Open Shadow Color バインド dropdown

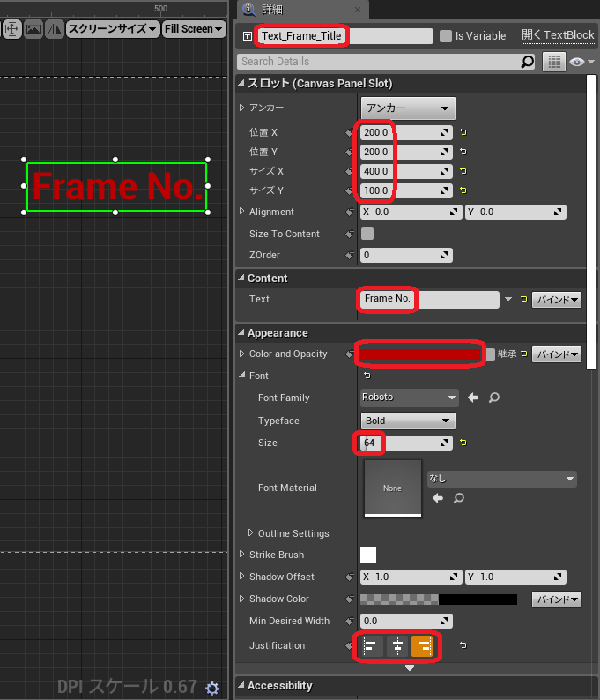tap(557, 599)
